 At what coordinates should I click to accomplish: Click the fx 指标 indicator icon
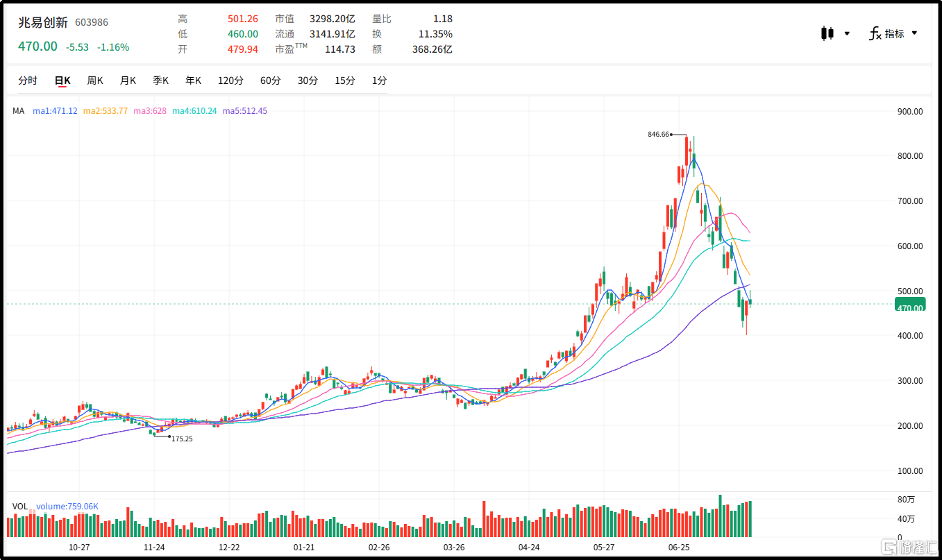point(875,33)
